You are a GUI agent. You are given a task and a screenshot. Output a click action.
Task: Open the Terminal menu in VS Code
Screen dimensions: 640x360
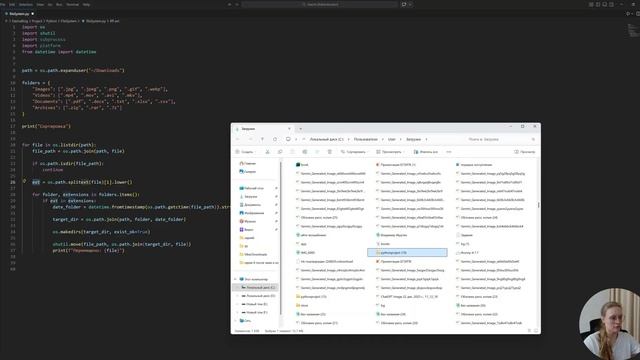pos(72,4)
